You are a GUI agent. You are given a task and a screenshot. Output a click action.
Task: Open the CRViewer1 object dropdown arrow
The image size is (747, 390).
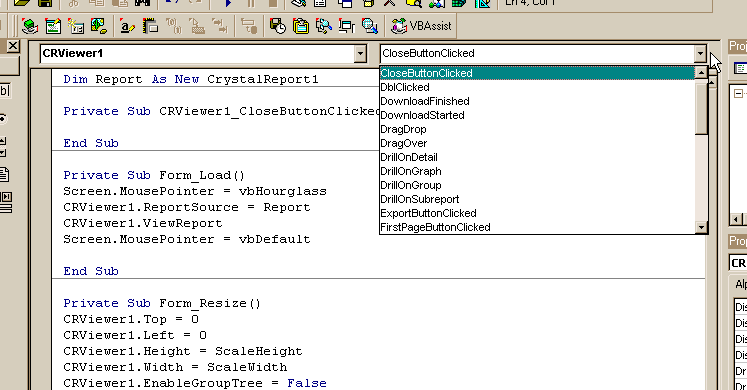click(360, 53)
